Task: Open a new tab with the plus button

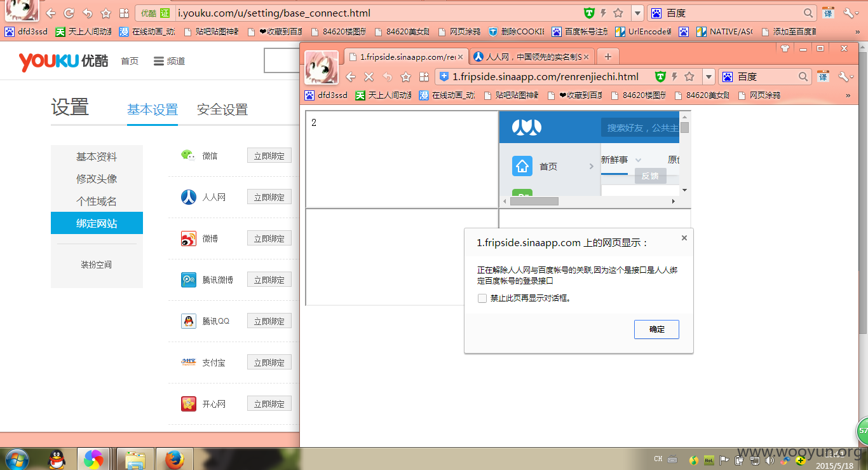Action: (x=607, y=57)
